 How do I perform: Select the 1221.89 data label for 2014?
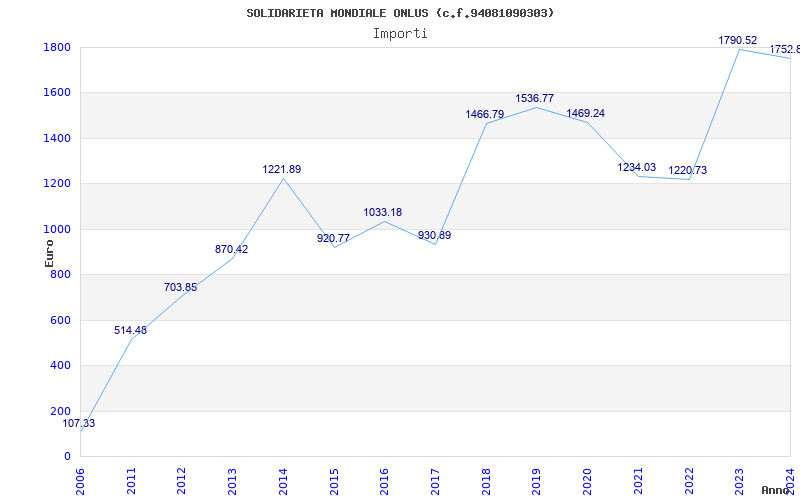(282, 169)
